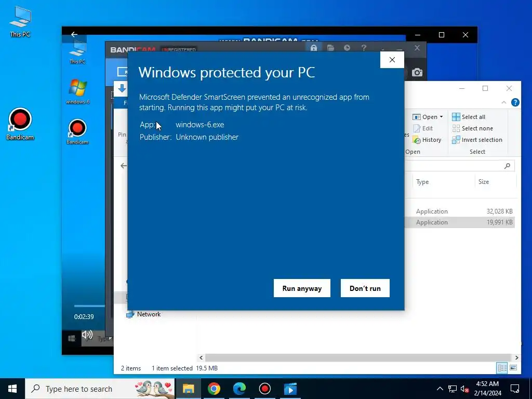Image resolution: width=532 pixels, height=399 pixels.
Task: Click the right arrow of the horizontal scrollbar
Action: (516, 357)
